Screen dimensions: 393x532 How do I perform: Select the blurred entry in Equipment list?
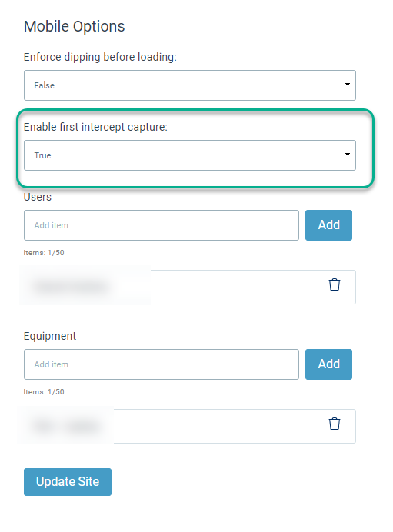coord(67,425)
